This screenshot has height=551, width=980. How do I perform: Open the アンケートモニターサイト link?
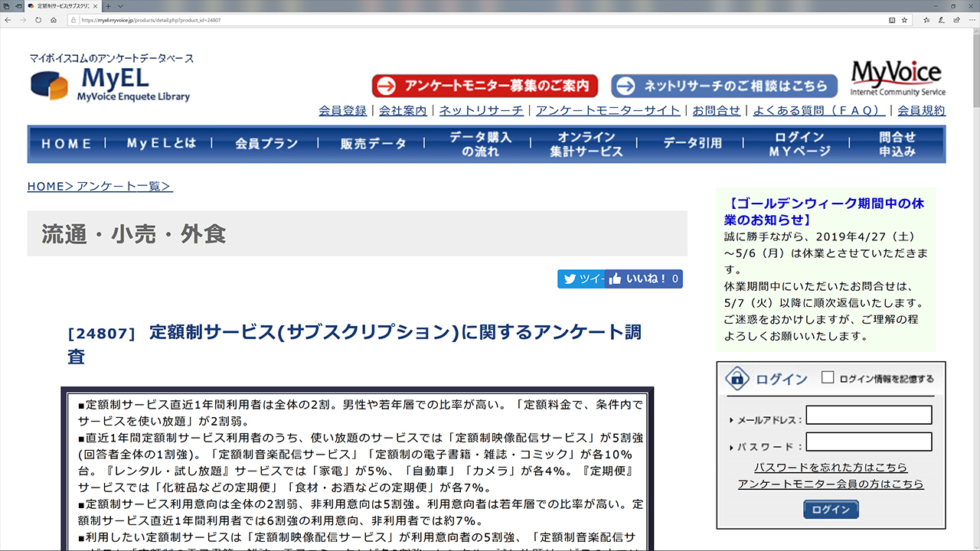click(x=608, y=110)
